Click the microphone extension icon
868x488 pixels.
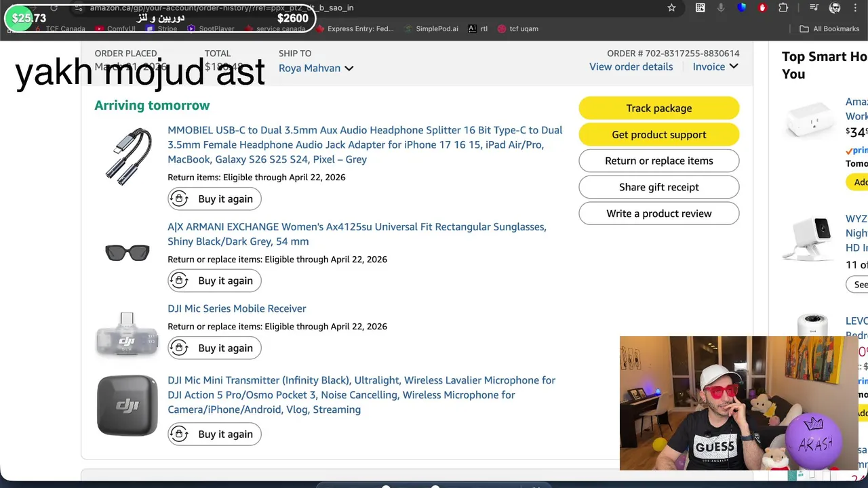coord(721,7)
